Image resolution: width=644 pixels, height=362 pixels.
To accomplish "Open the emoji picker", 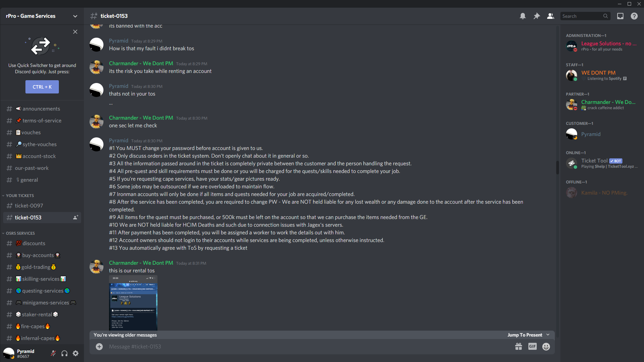I will (546, 346).
